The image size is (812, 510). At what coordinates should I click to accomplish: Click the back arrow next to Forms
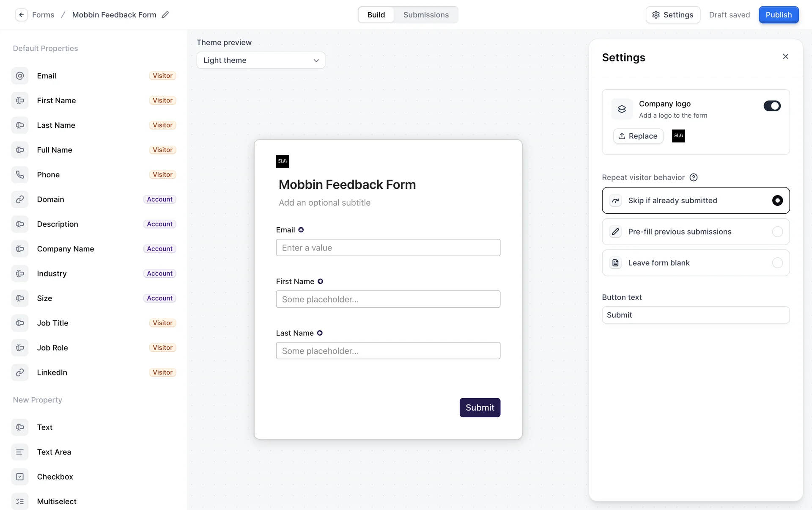21,15
